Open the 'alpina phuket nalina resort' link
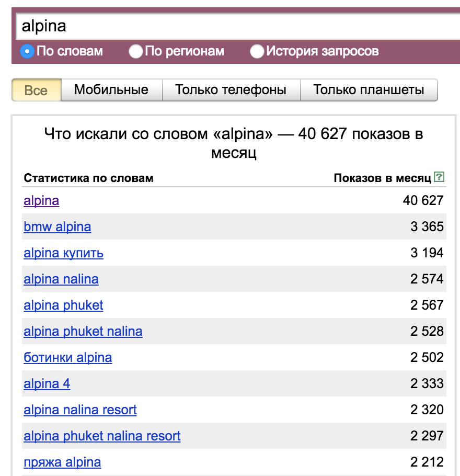 (102, 436)
